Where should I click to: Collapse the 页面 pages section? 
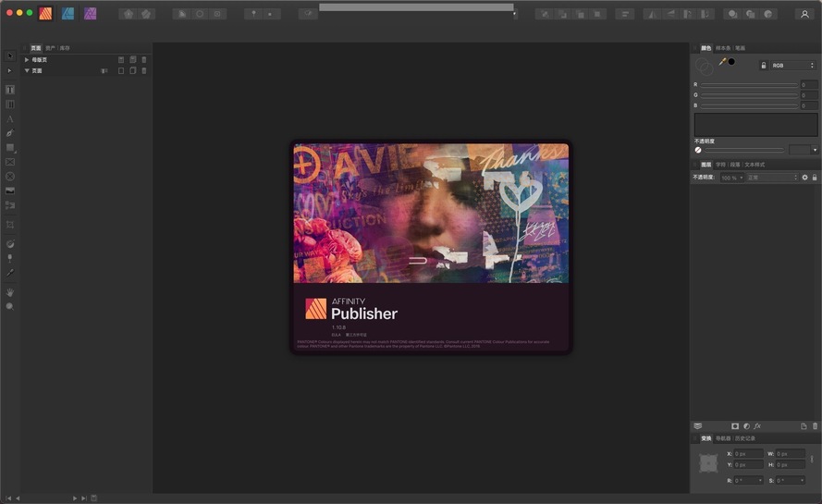[x=27, y=70]
